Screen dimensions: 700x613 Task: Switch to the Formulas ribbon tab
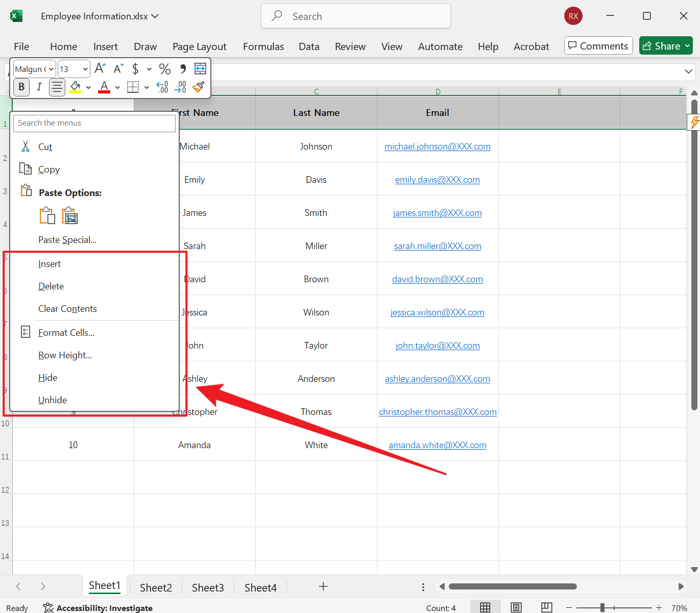pyautogui.click(x=263, y=46)
